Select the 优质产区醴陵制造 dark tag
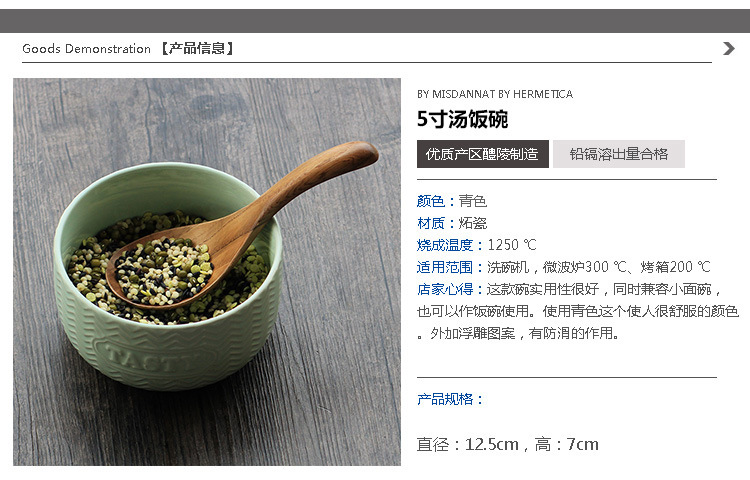Image resolution: width=750 pixels, height=480 pixels. click(483, 154)
